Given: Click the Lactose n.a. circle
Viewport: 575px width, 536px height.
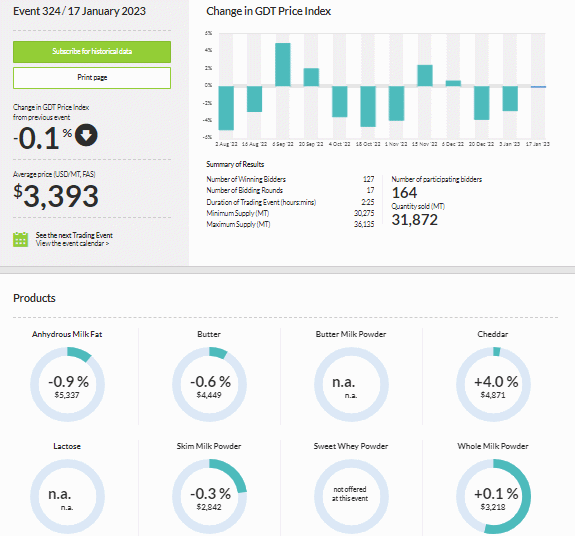Looking at the screenshot, I should point(67,497).
